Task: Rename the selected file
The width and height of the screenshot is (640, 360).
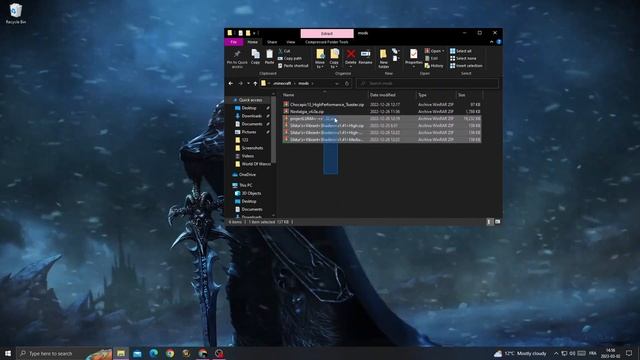Action: click(x=365, y=57)
